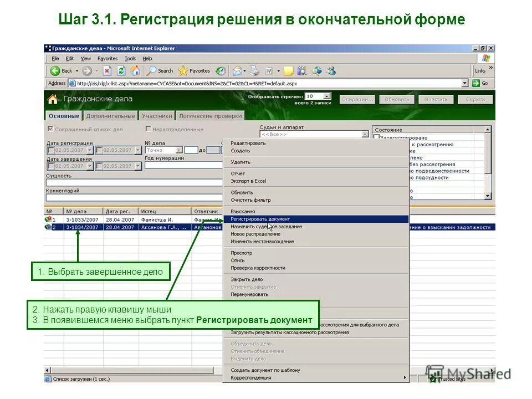Viewport: 532px width, 399px height.
Task: Stop page loading with red X icon
Action: (x=107, y=71)
